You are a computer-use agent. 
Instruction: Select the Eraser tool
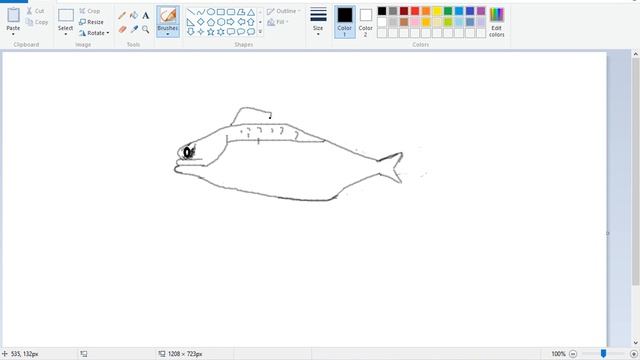point(122,29)
